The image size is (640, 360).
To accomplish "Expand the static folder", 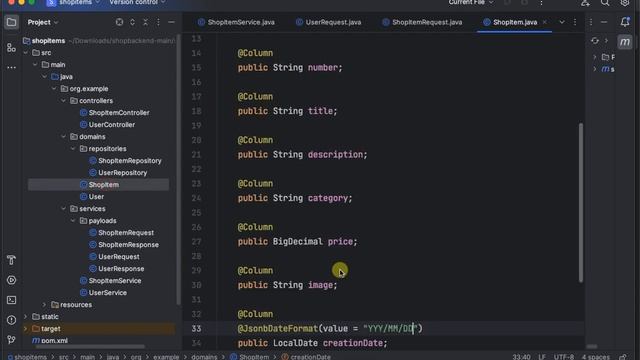I will [25, 317].
